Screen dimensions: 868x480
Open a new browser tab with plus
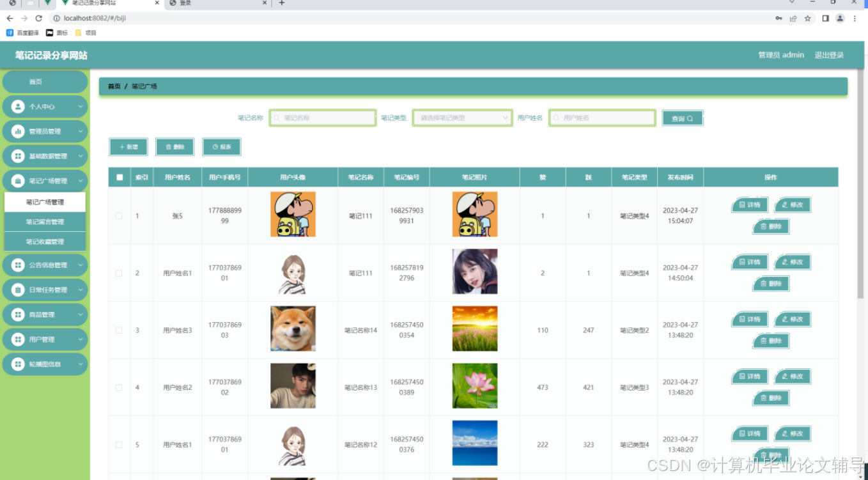pyautogui.click(x=281, y=3)
